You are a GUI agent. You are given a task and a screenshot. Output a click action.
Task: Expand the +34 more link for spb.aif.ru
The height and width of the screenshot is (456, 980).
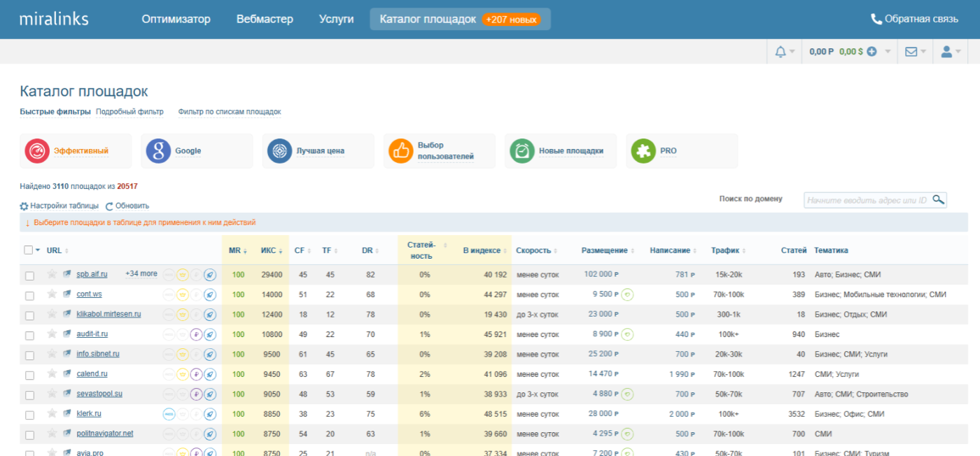coord(141,274)
